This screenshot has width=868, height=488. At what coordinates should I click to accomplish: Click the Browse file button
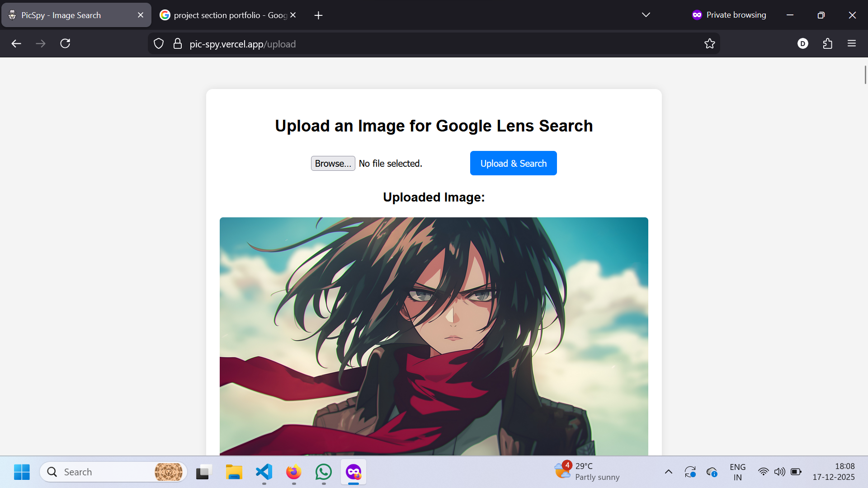click(x=333, y=163)
